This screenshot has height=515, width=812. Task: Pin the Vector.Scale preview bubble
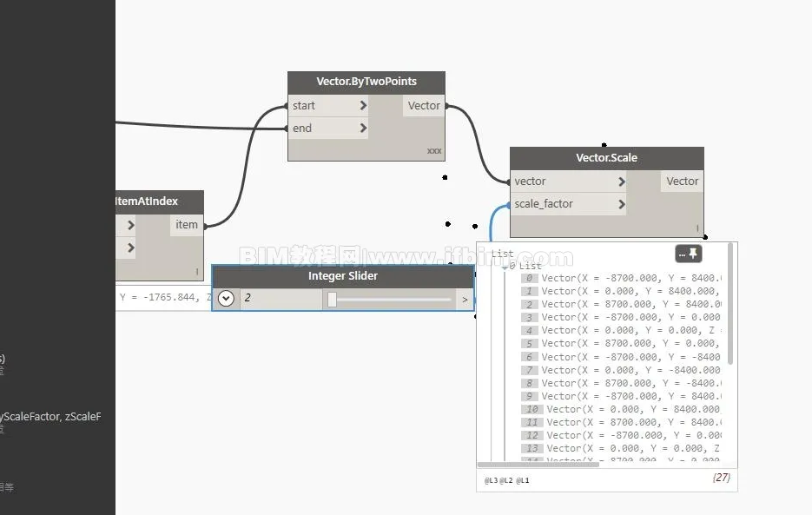click(693, 254)
